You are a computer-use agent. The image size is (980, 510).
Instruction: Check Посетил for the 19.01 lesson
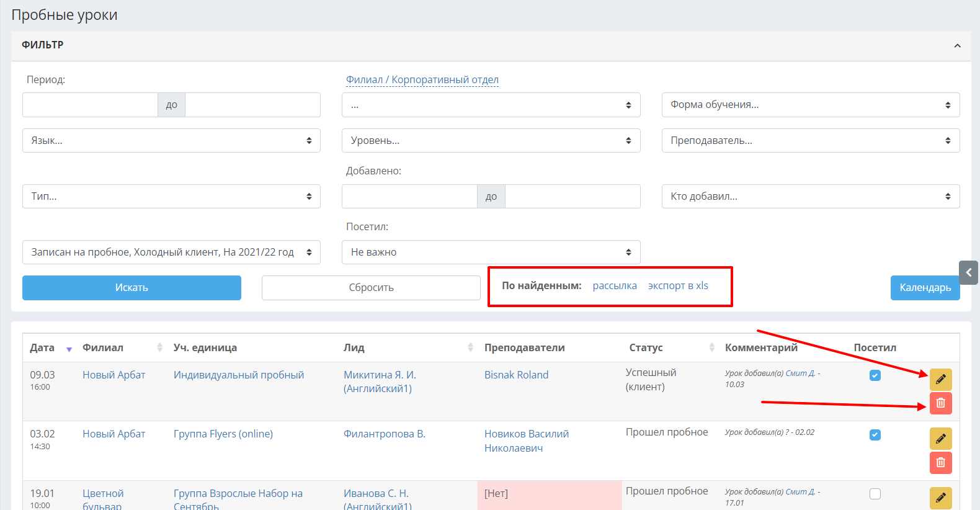(875, 494)
